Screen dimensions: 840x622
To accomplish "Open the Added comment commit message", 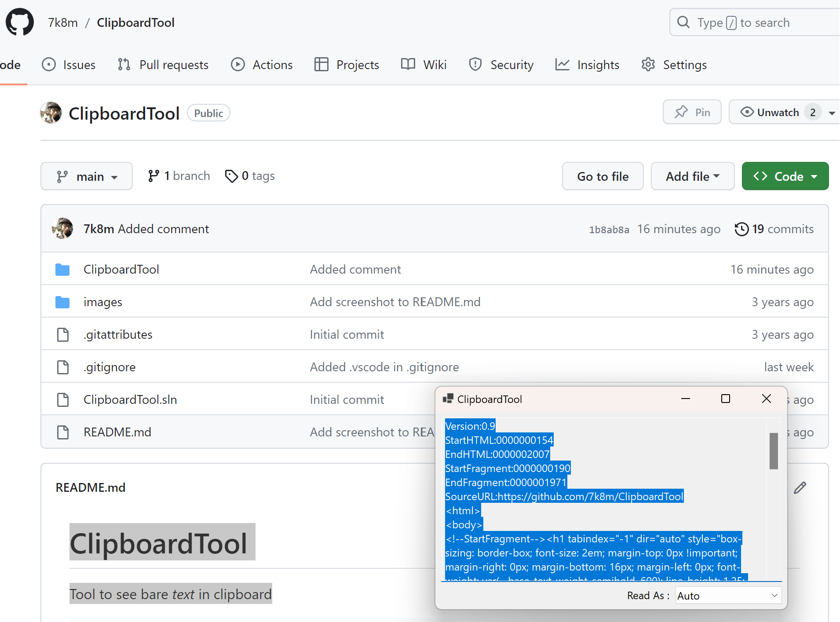I will (163, 229).
